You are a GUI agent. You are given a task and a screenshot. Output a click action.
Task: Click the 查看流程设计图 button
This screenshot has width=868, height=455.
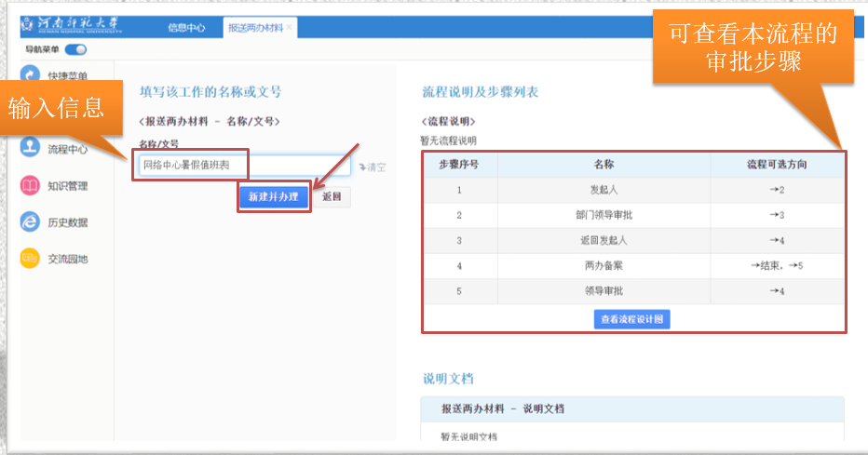pos(632,318)
